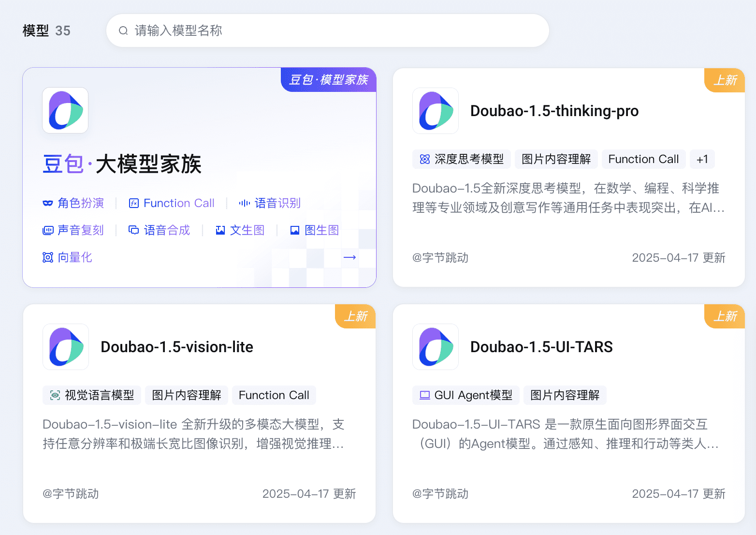The image size is (756, 535).
Task: Click the 视觉语言模型 tag icon
Action: [x=55, y=395]
